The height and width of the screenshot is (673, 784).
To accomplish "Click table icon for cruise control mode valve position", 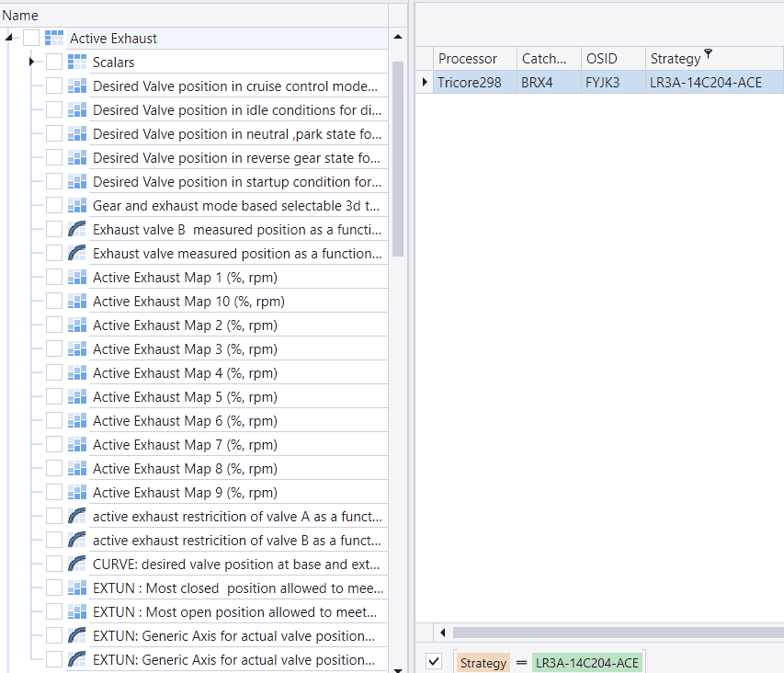I will point(77,86).
